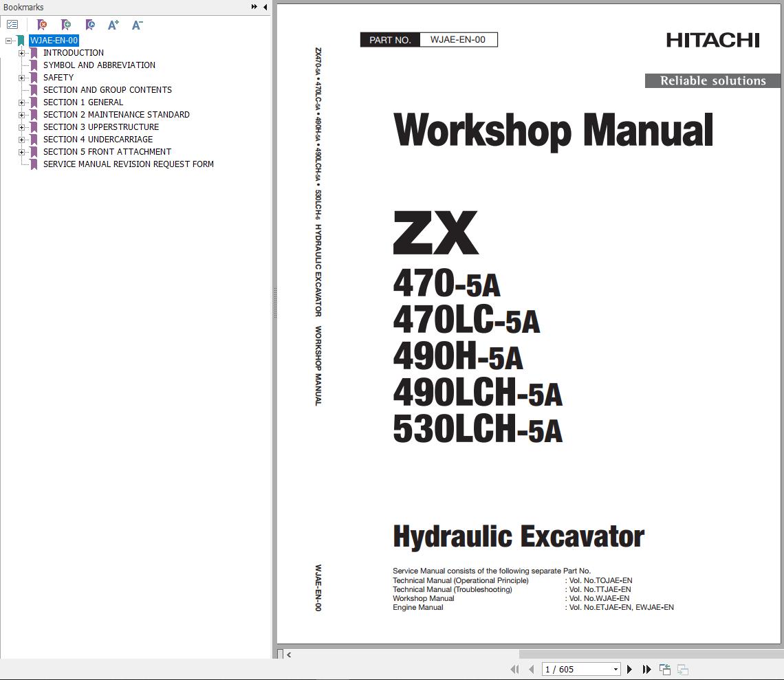Open the bookmarks options menu icon
784x680 pixels.
12,25
